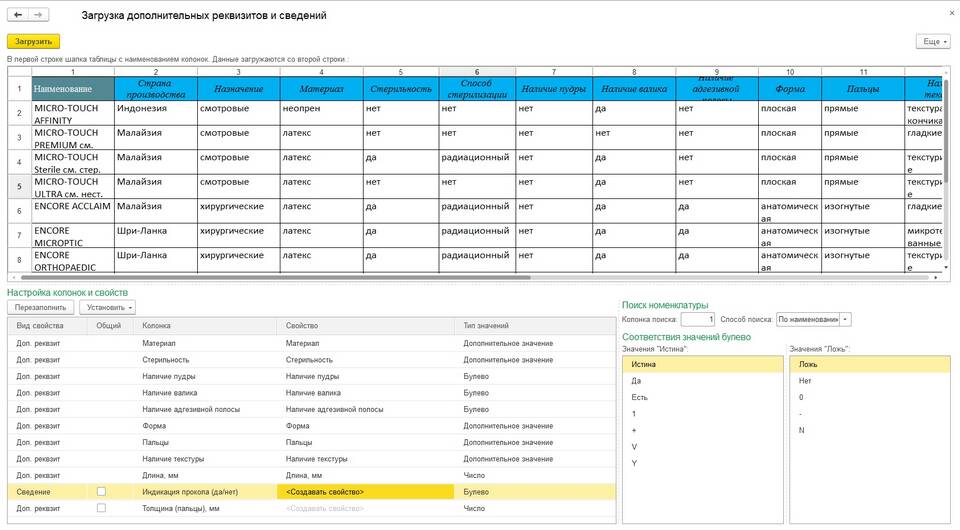Image resolution: width=960 pixels, height=530 pixels.
Task: Click the Пальцы header cell
Action: coord(863,89)
